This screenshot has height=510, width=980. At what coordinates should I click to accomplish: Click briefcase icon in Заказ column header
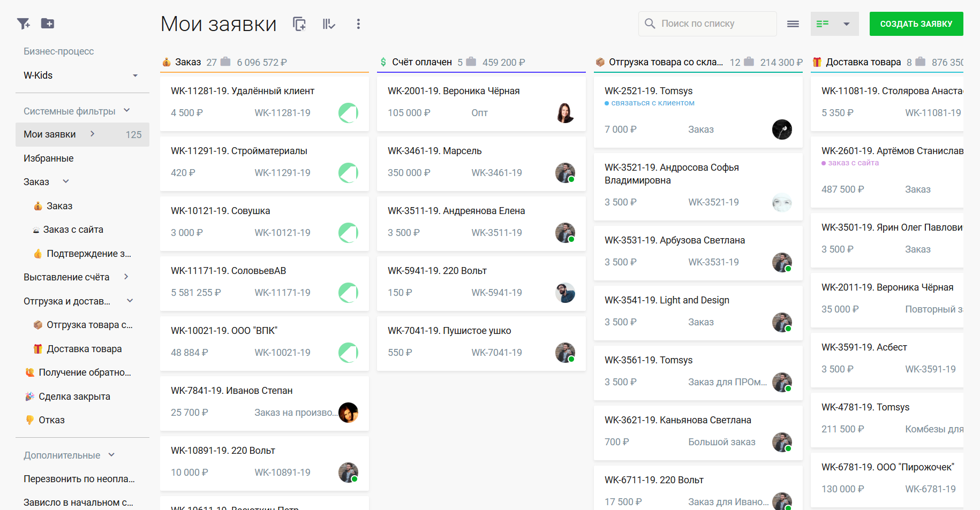[x=225, y=62]
